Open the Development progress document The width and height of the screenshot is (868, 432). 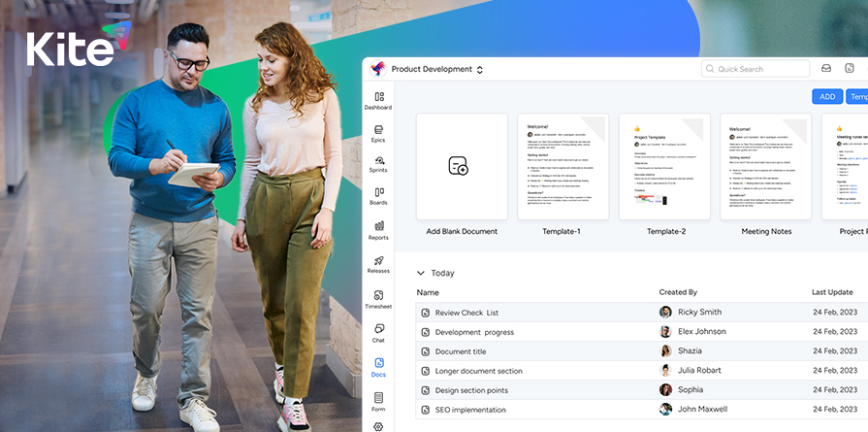pyautogui.click(x=474, y=332)
